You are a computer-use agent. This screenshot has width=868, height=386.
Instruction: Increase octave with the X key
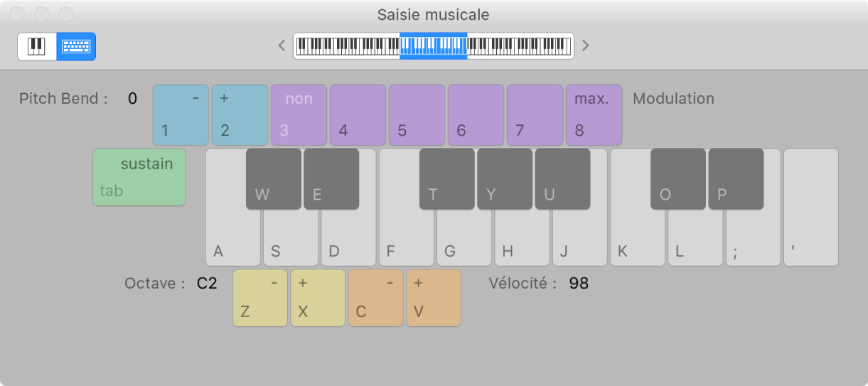coord(318,298)
